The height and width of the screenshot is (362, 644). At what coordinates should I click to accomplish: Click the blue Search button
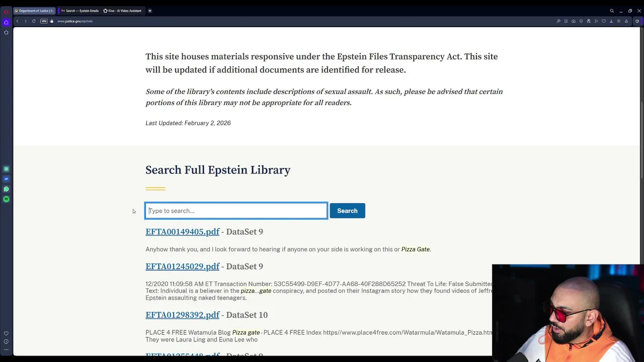pos(347,211)
